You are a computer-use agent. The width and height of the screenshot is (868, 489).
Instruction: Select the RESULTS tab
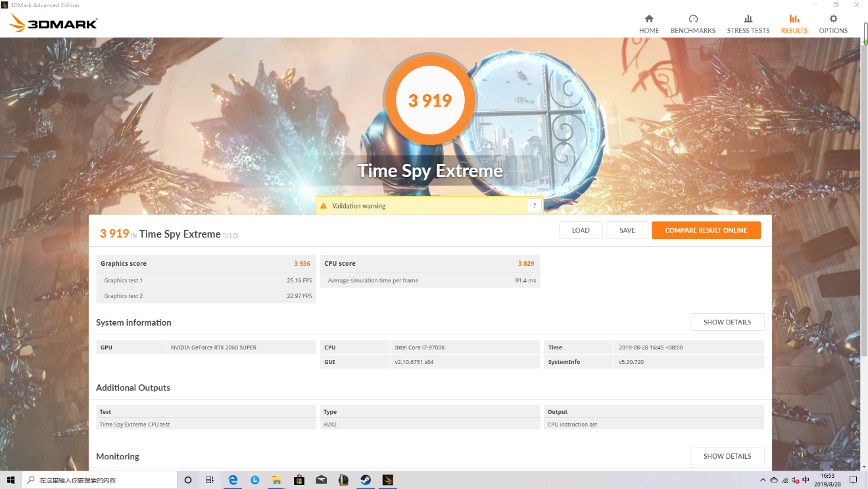pyautogui.click(x=794, y=24)
